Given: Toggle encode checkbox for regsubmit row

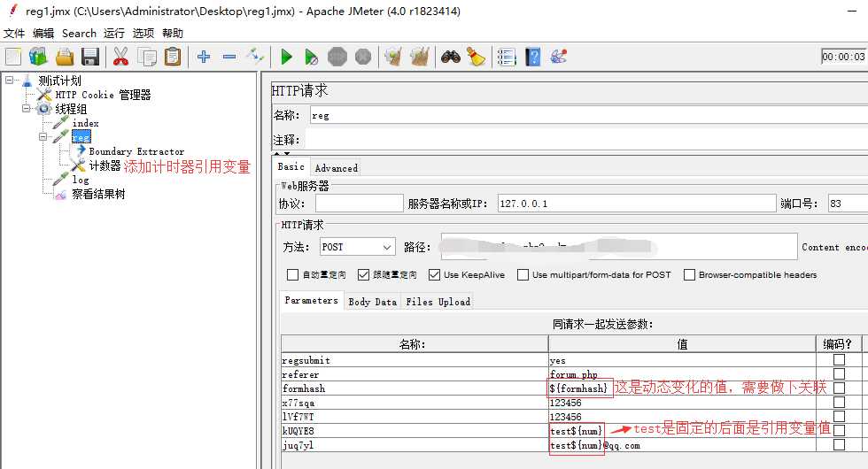Looking at the screenshot, I should (x=840, y=360).
